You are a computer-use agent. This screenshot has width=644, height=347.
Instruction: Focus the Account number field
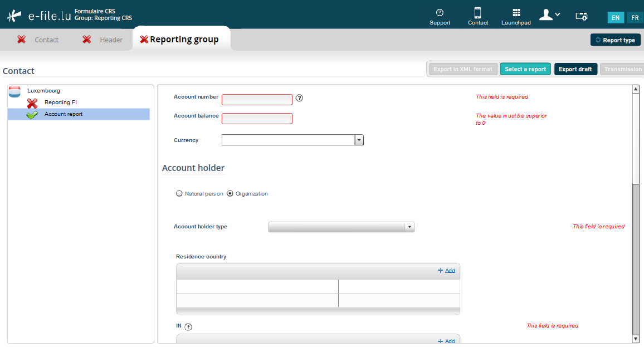click(x=257, y=99)
